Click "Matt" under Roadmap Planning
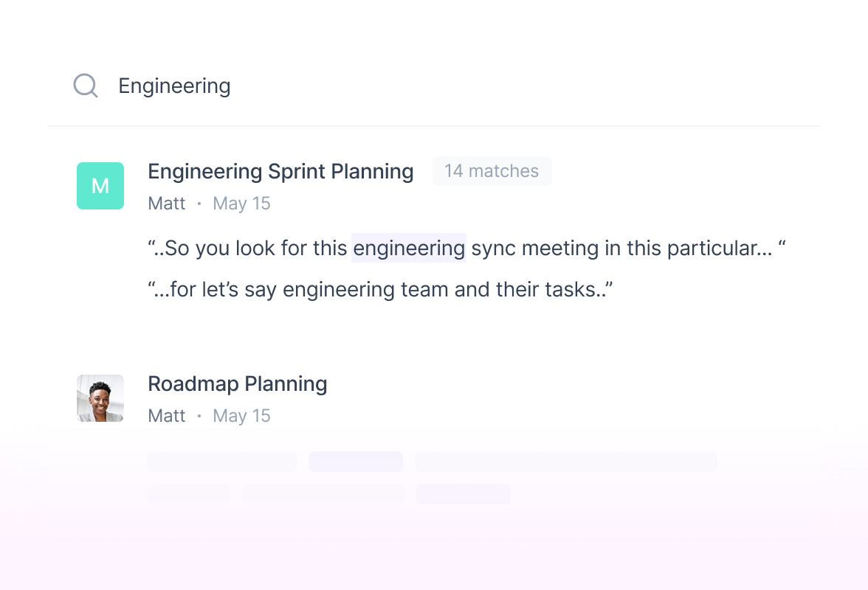This screenshot has width=868, height=590. (x=166, y=415)
